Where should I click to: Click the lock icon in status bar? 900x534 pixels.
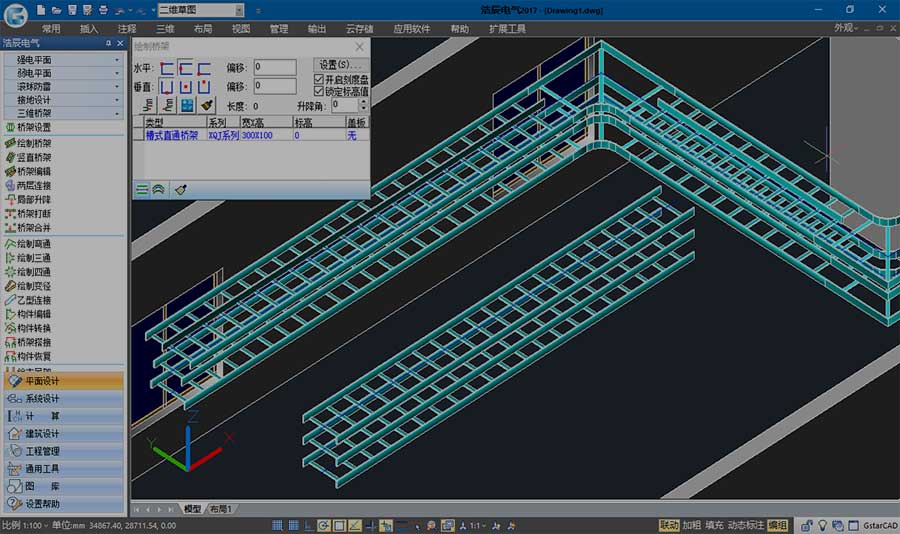[805, 525]
